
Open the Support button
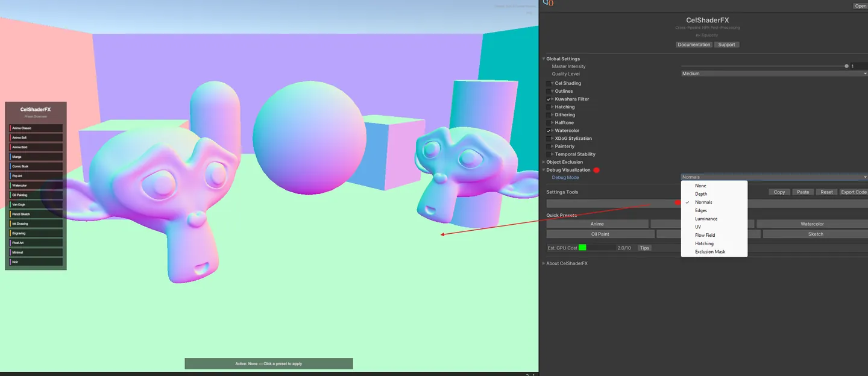726,45
